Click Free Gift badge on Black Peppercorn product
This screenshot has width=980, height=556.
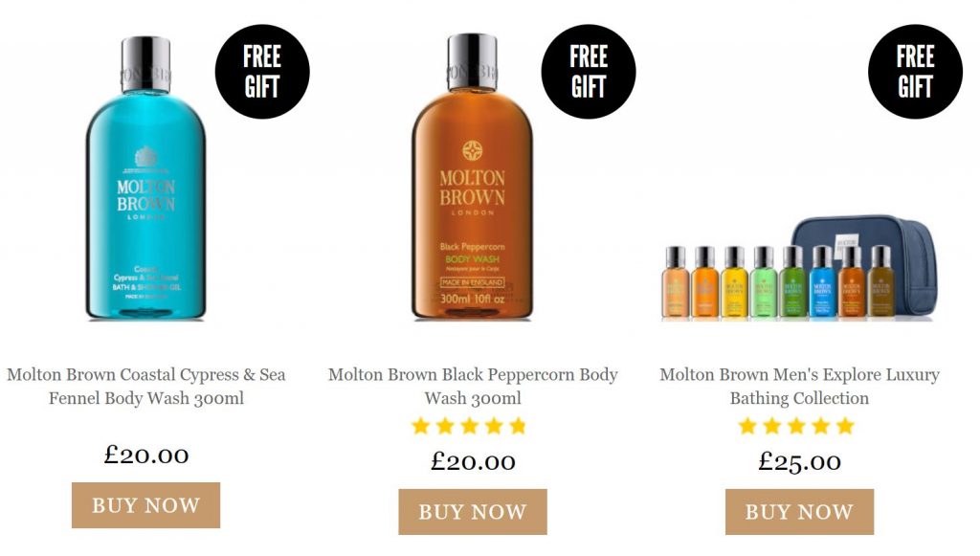pos(589,72)
